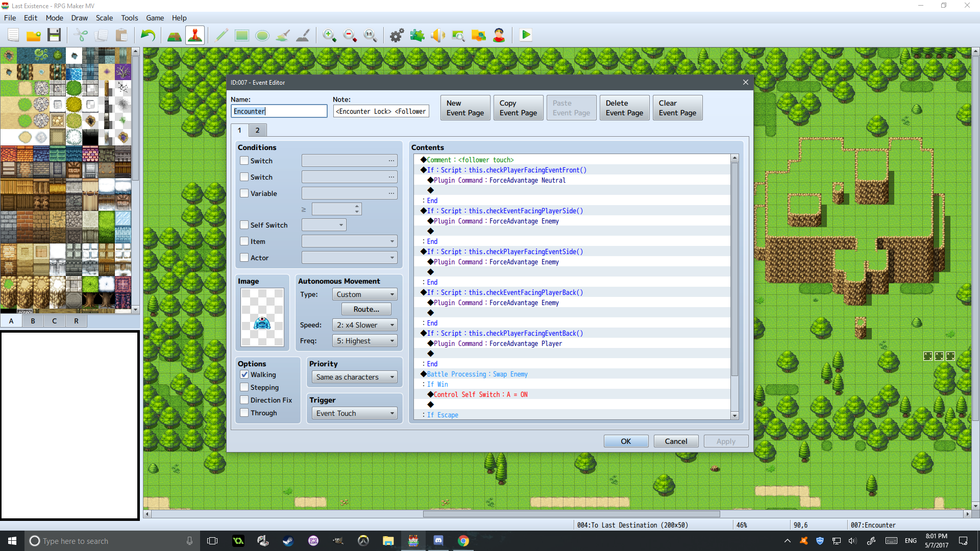Switch to Event Page tab 2
Image resolution: width=980 pixels, height=551 pixels.
click(x=257, y=130)
